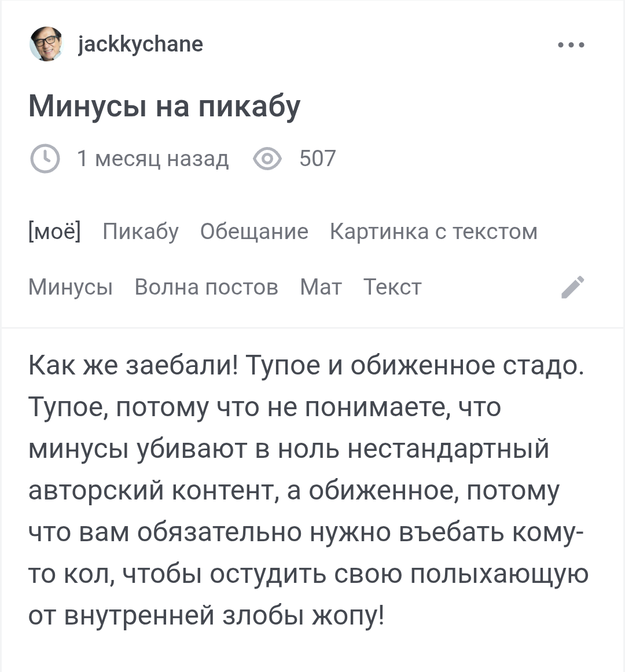Open the three-dot post options menu
Screen dimensions: 625x672
[571, 45]
